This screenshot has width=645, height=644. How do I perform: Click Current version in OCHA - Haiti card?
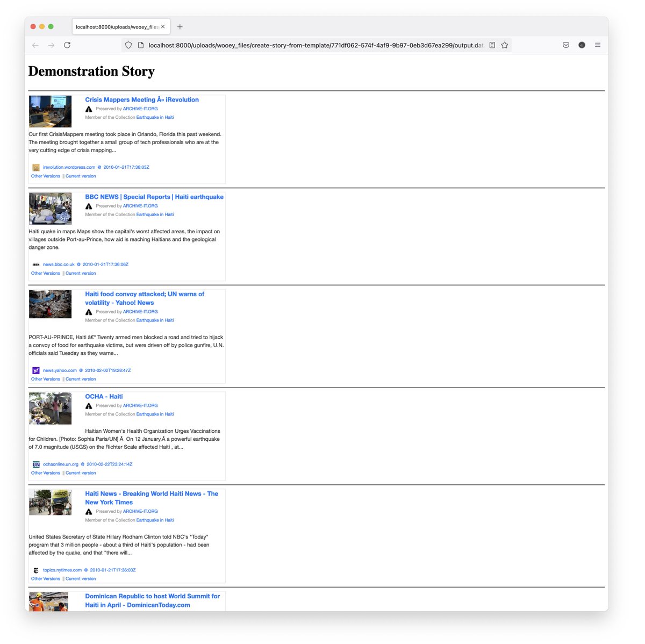[81, 474]
